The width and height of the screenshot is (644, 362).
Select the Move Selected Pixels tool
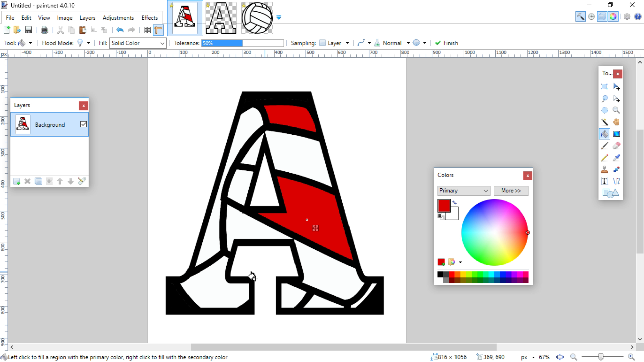pos(616,87)
